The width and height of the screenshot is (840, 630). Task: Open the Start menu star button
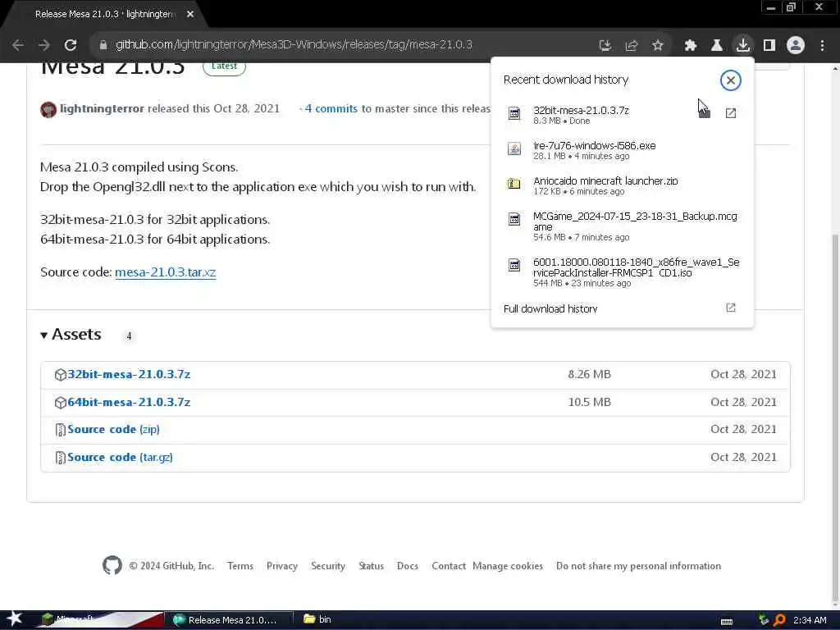(15, 619)
